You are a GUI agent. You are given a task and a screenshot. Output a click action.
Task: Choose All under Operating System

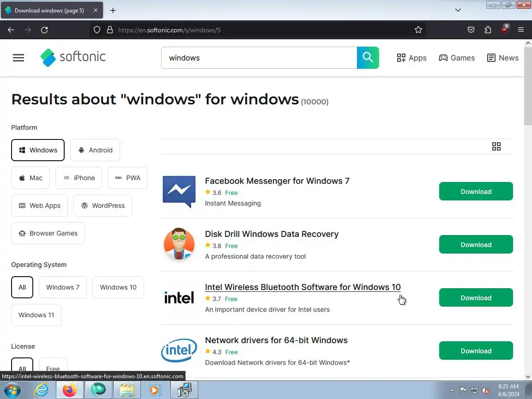click(x=22, y=287)
